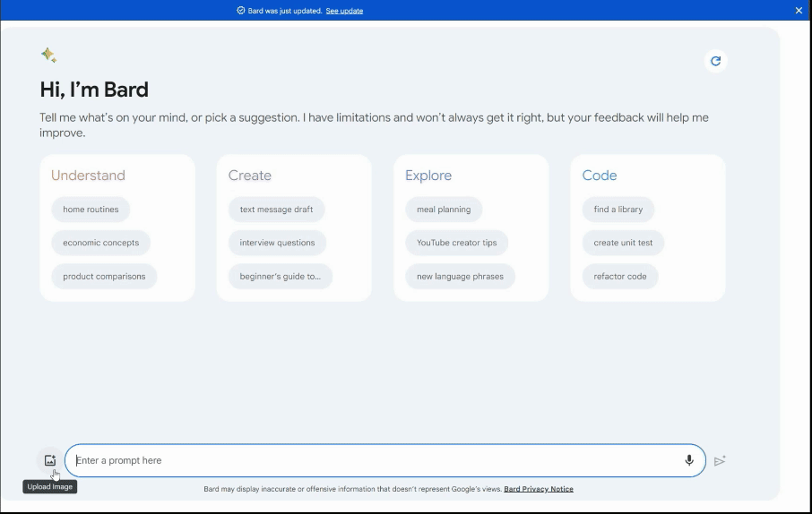The width and height of the screenshot is (812, 514).
Task: Click the check mark icon in update banner
Action: click(x=241, y=11)
